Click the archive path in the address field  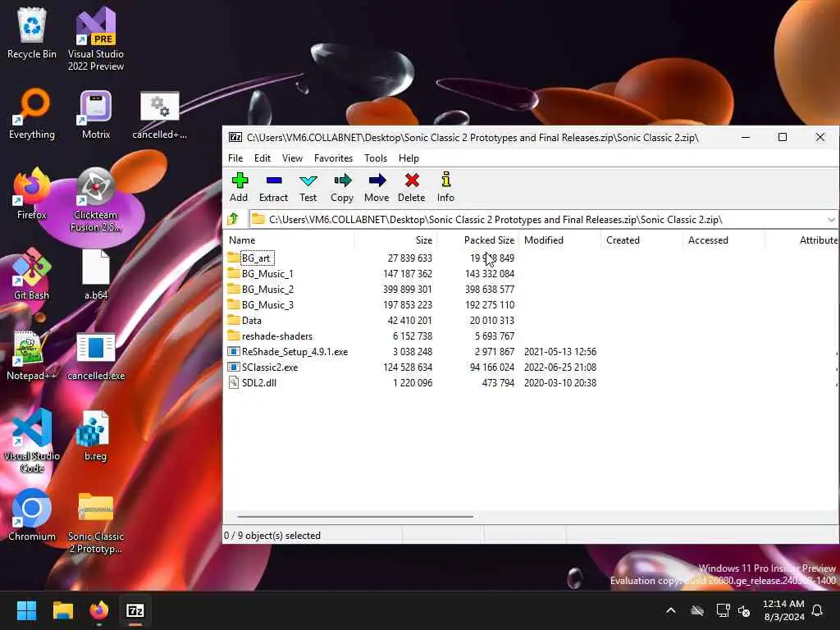[495, 220]
